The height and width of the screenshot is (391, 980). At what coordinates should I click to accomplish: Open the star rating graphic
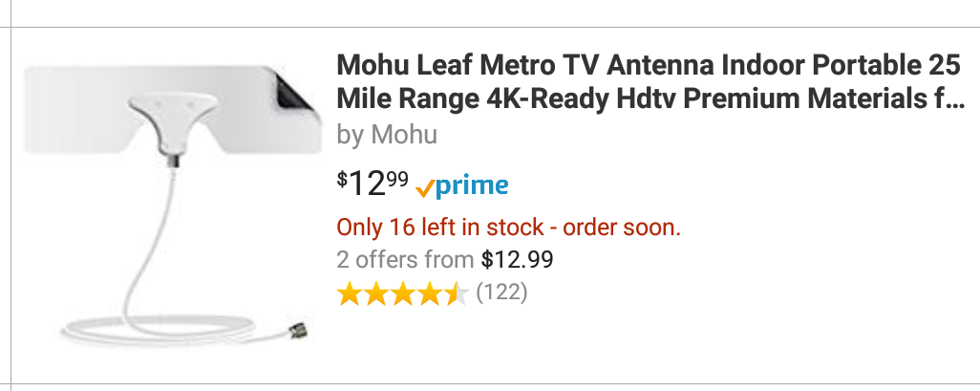[402, 292]
